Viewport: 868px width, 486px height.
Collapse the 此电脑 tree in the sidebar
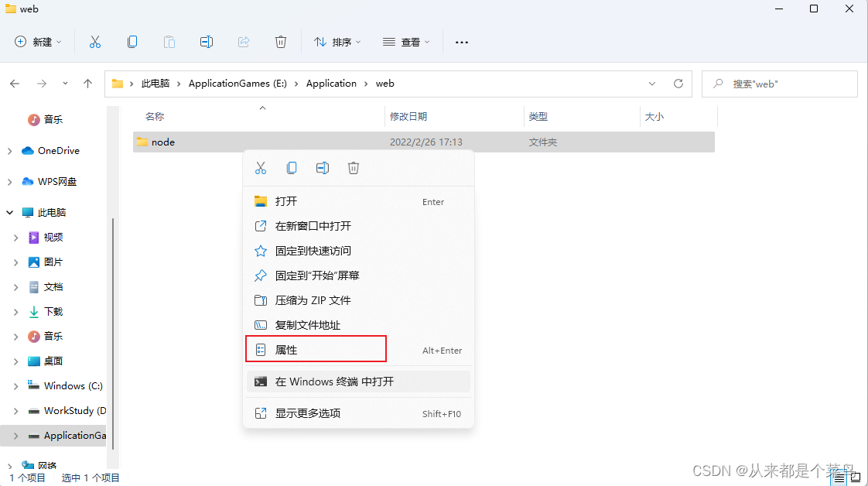pyautogui.click(x=8, y=212)
